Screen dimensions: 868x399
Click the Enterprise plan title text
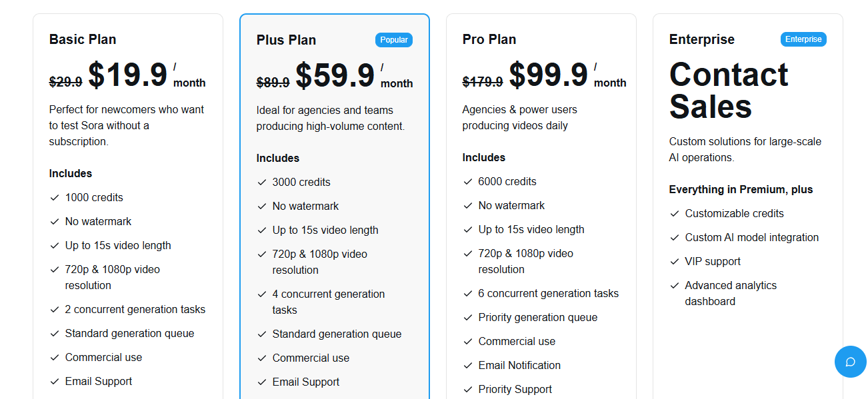(701, 39)
